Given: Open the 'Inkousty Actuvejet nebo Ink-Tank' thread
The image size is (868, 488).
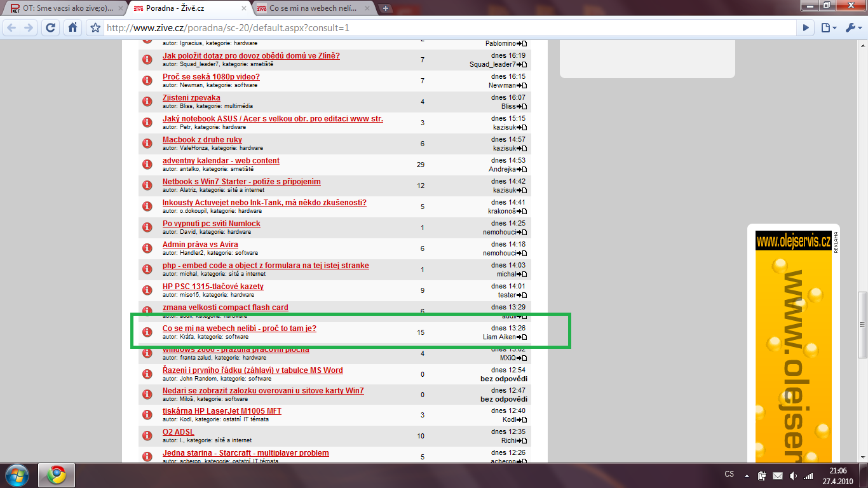Looking at the screenshot, I should click(x=264, y=203).
